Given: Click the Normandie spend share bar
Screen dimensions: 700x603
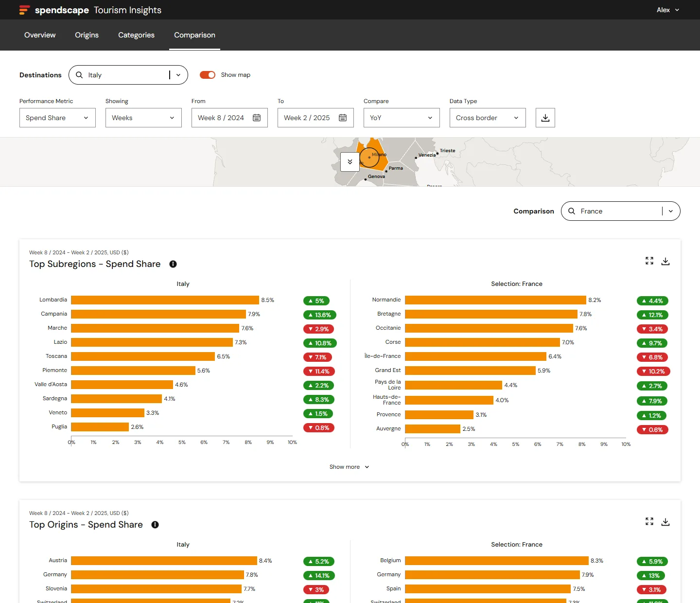Looking at the screenshot, I should pyautogui.click(x=495, y=300).
